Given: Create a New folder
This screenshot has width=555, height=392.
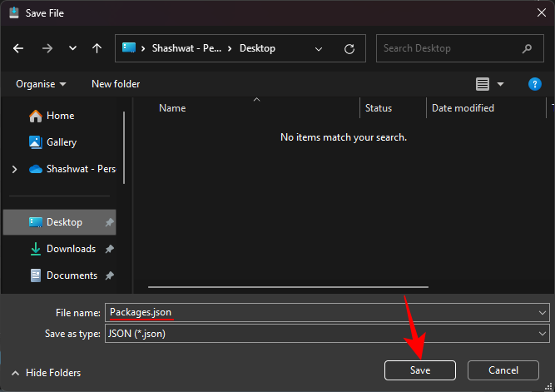Looking at the screenshot, I should [x=116, y=84].
